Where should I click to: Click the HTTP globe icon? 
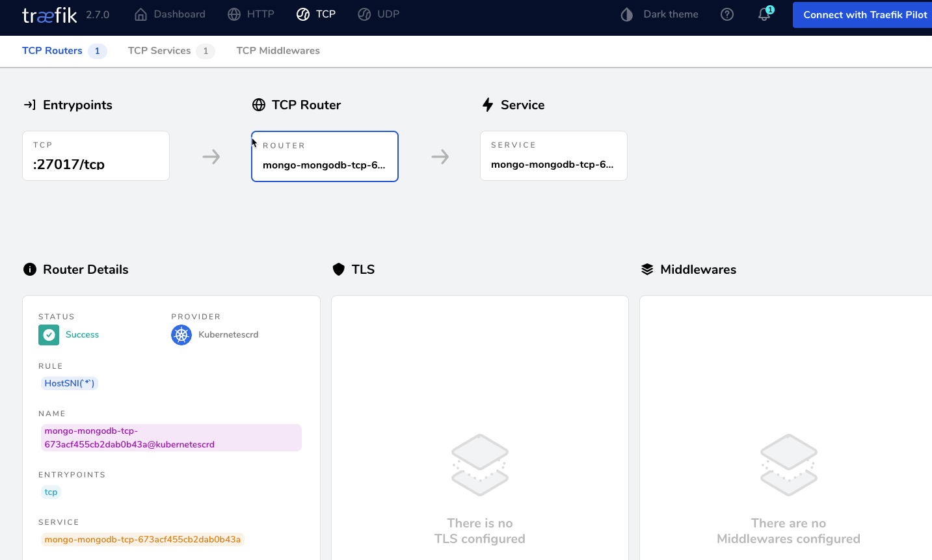pyautogui.click(x=234, y=14)
